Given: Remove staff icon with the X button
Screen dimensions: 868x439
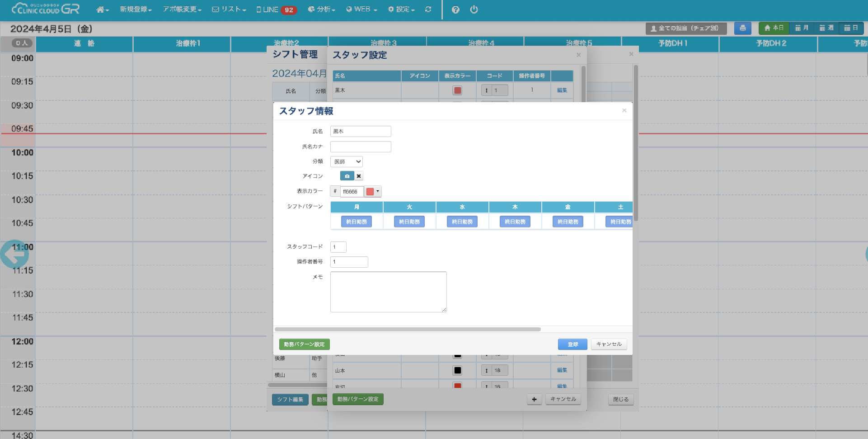Looking at the screenshot, I should point(359,176).
